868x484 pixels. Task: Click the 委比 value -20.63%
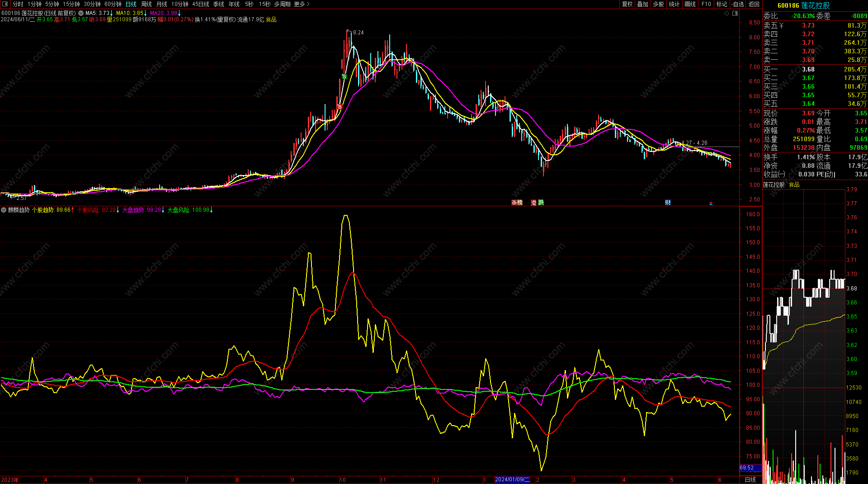click(x=803, y=16)
